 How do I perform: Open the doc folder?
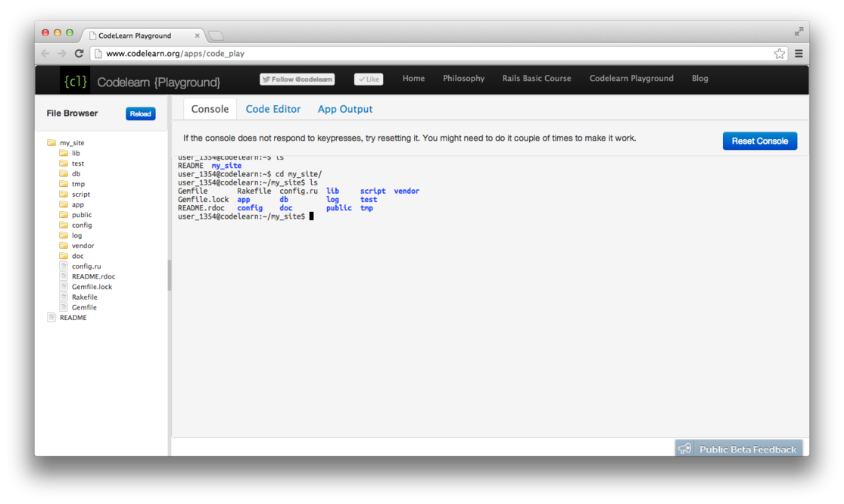pos(72,256)
